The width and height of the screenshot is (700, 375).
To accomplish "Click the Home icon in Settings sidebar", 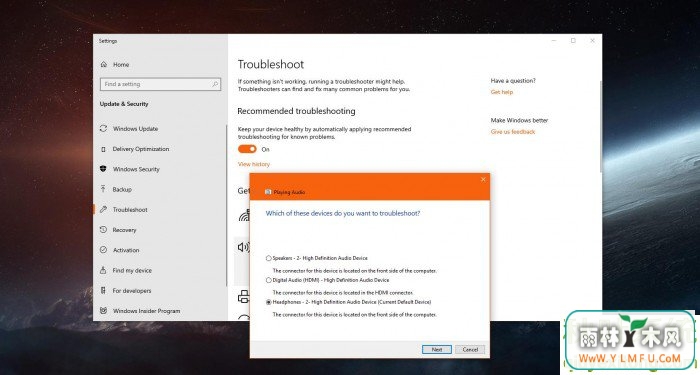I will [104, 65].
